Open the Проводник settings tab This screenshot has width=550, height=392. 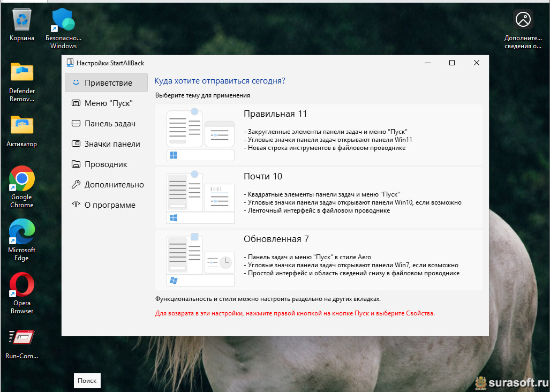pyautogui.click(x=106, y=164)
